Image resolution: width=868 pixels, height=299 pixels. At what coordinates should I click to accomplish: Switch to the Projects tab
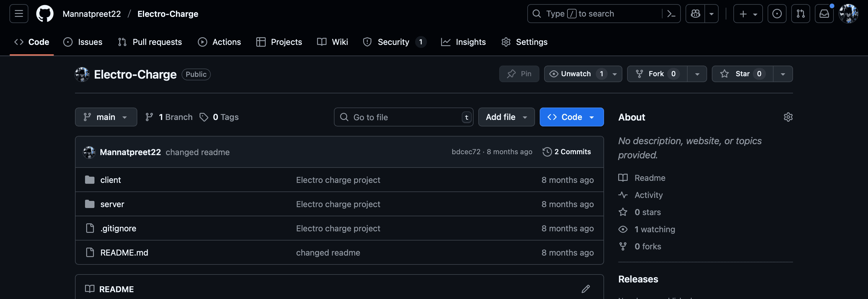click(279, 42)
